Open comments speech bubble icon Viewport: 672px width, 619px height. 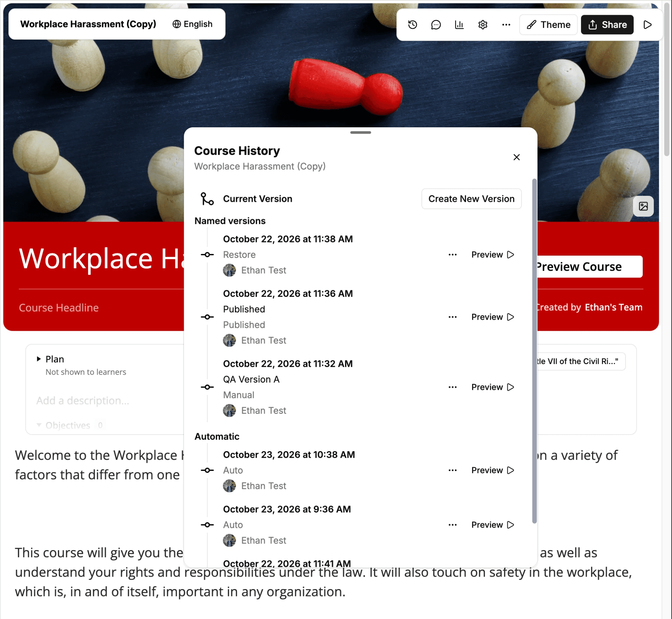[436, 25]
